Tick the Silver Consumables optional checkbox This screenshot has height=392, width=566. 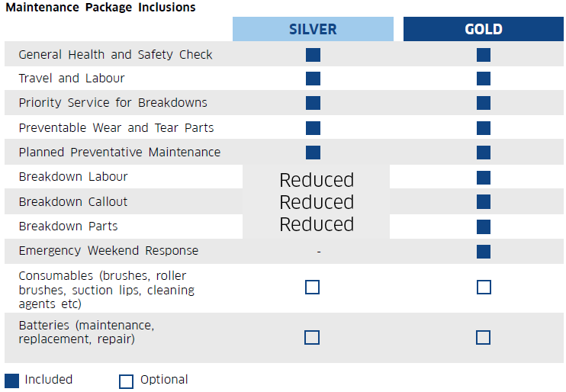click(x=312, y=288)
